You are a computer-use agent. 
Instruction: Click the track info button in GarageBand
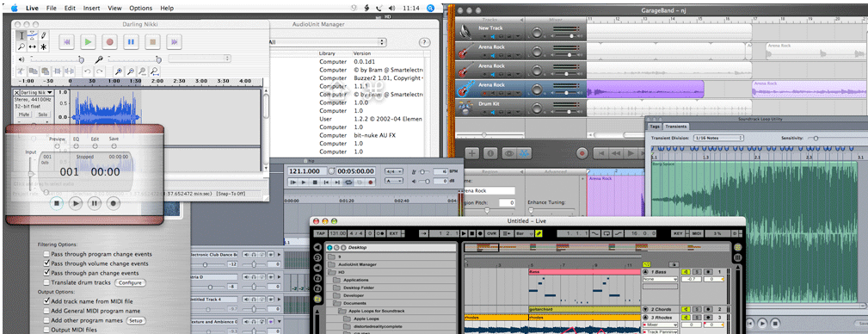coord(489,153)
